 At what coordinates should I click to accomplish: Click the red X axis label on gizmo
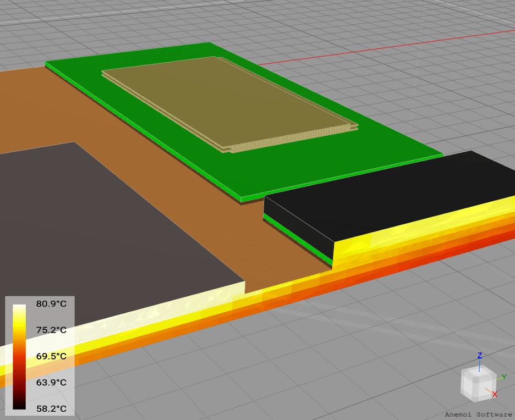(x=495, y=394)
